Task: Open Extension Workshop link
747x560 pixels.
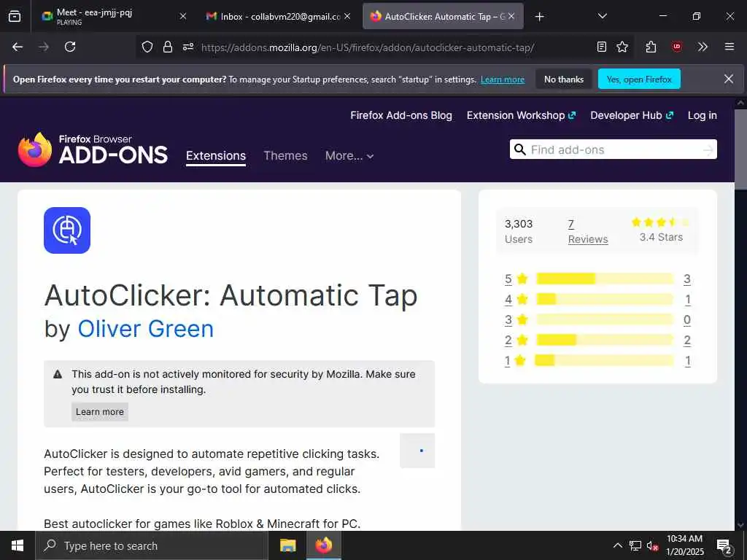Action: pos(521,115)
